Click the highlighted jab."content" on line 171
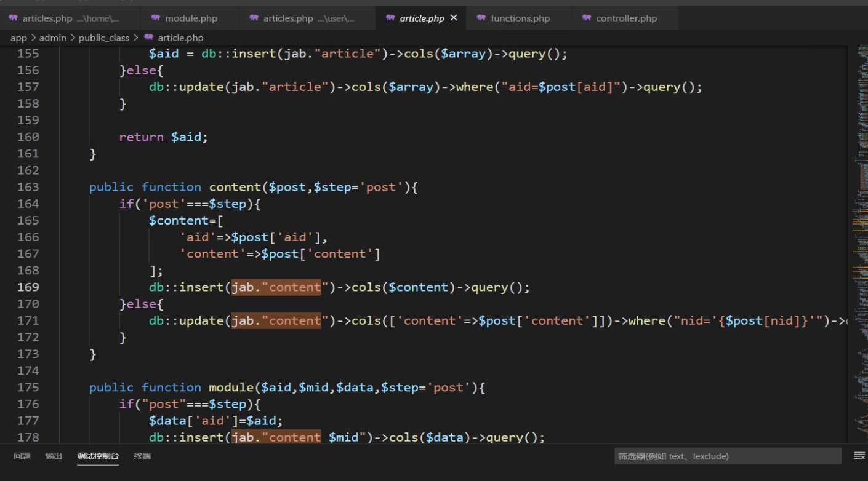 [276, 320]
